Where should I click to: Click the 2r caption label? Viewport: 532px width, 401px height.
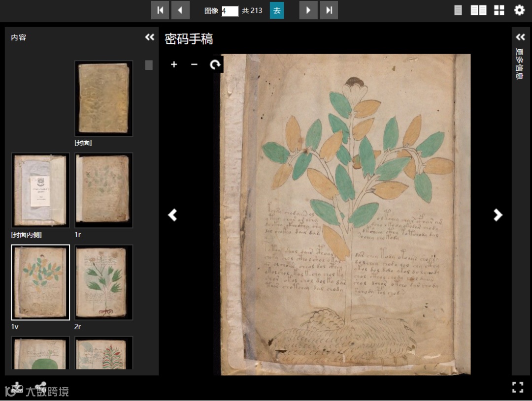click(x=78, y=327)
